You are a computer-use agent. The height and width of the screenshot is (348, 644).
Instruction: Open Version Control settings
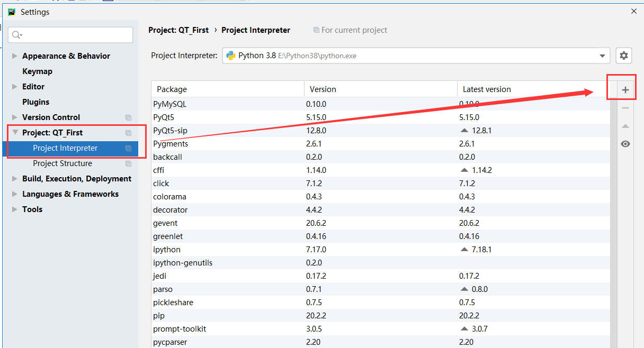(51, 117)
